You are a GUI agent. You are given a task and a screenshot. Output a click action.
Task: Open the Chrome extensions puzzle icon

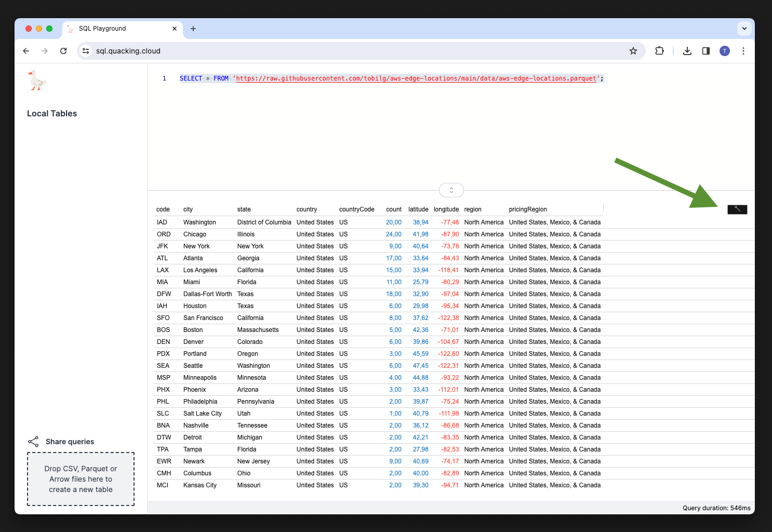pyautogui.click(x=659, y=51)
